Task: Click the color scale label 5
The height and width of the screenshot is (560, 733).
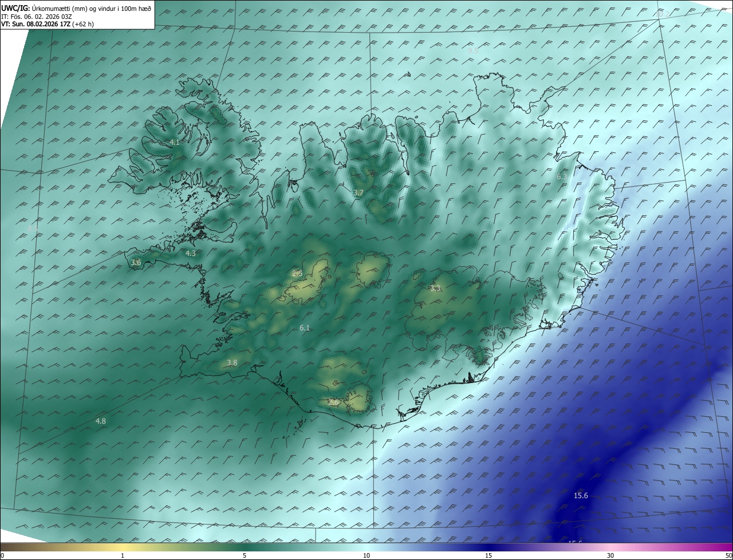Action: (x=245, y=555)
